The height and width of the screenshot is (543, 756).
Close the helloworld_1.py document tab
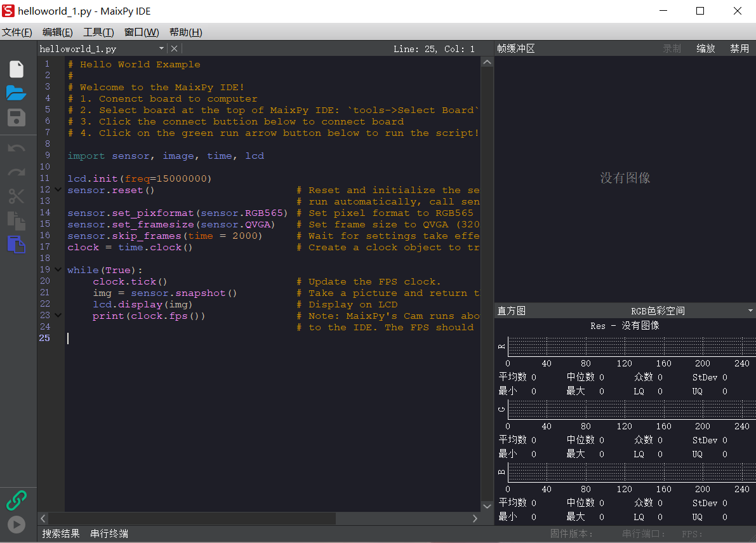174,49
